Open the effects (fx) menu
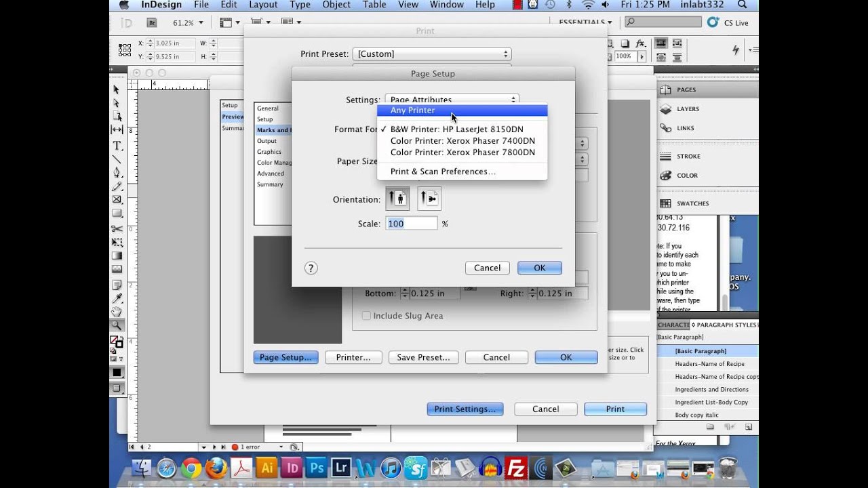 (x=639, y=43)
